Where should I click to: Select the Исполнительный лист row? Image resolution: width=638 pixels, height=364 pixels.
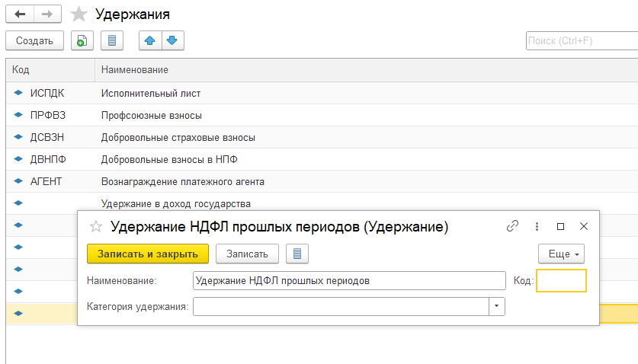tap(322, 93)
